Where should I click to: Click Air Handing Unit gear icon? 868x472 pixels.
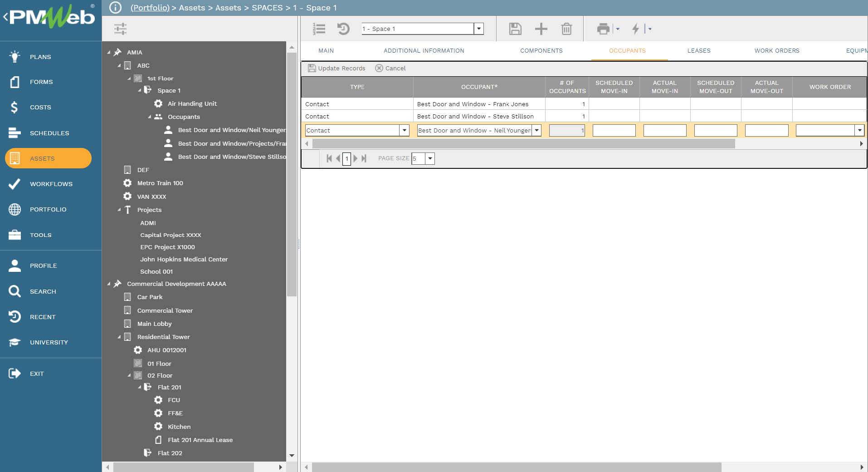[158, 103]
